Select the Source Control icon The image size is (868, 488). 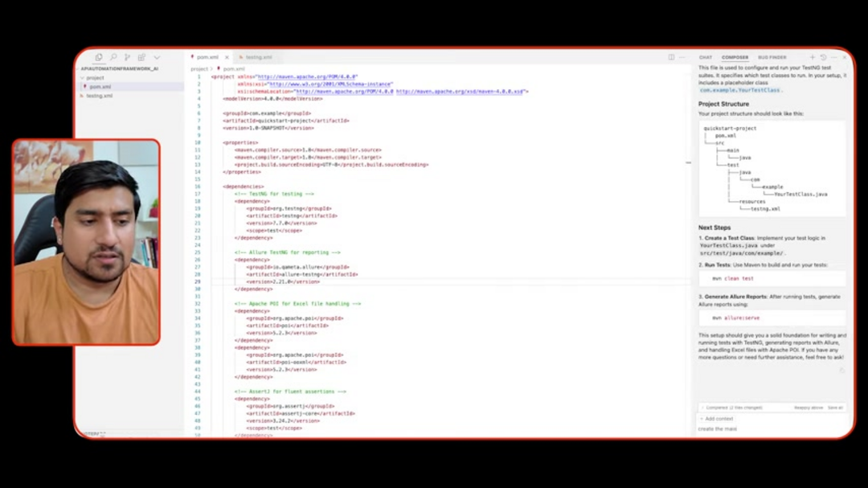[127, 57]
